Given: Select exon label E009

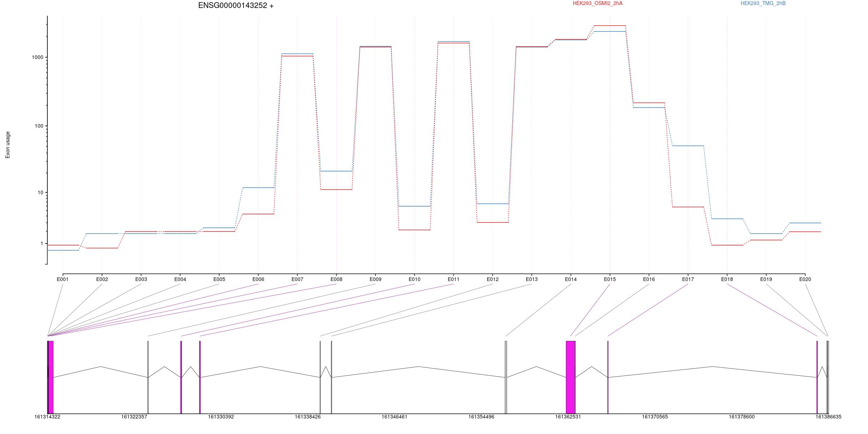Looking at the screenshot, I should coord(375,279).
